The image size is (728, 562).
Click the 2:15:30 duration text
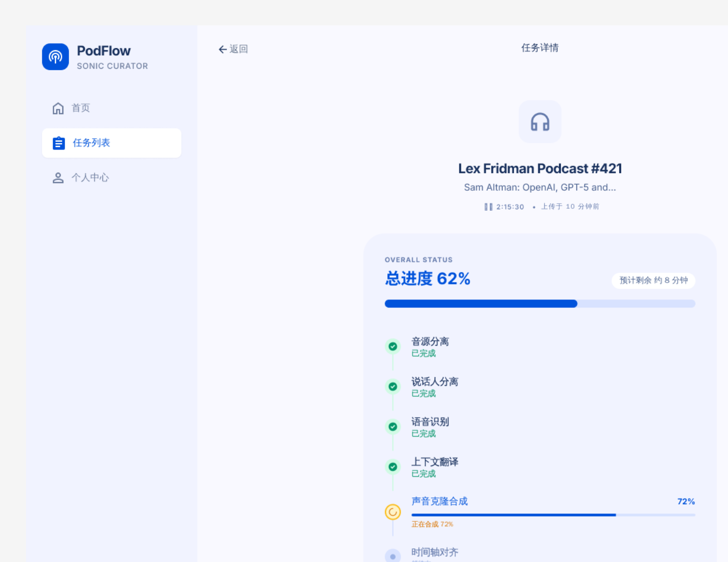tap(510, 207)
